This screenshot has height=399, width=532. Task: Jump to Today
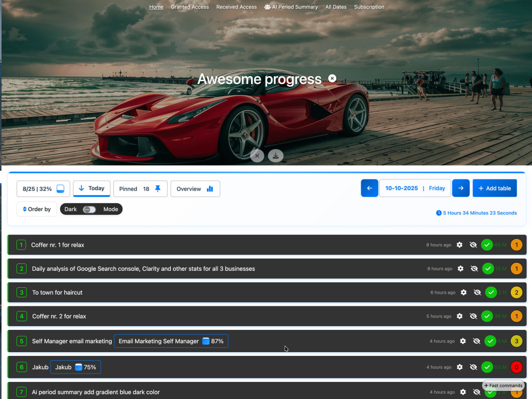pyautogui.click(x=92, y=188)
